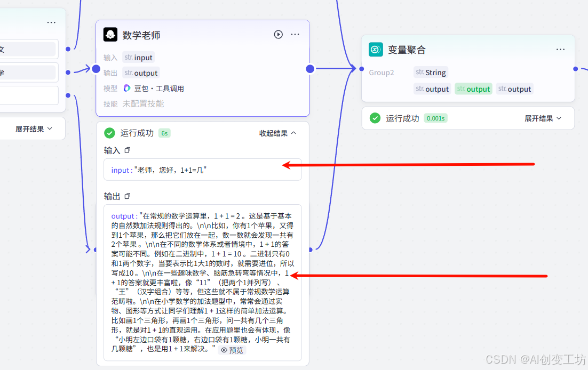The image size is (588, 370).
Task: Expand results under left node via 展开结果
Action: (34, 129)
